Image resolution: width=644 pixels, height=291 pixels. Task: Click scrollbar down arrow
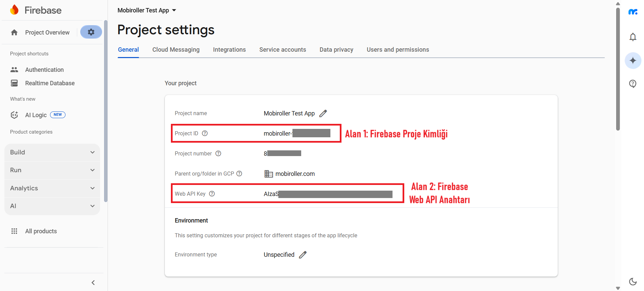click(x=618, y=288)
